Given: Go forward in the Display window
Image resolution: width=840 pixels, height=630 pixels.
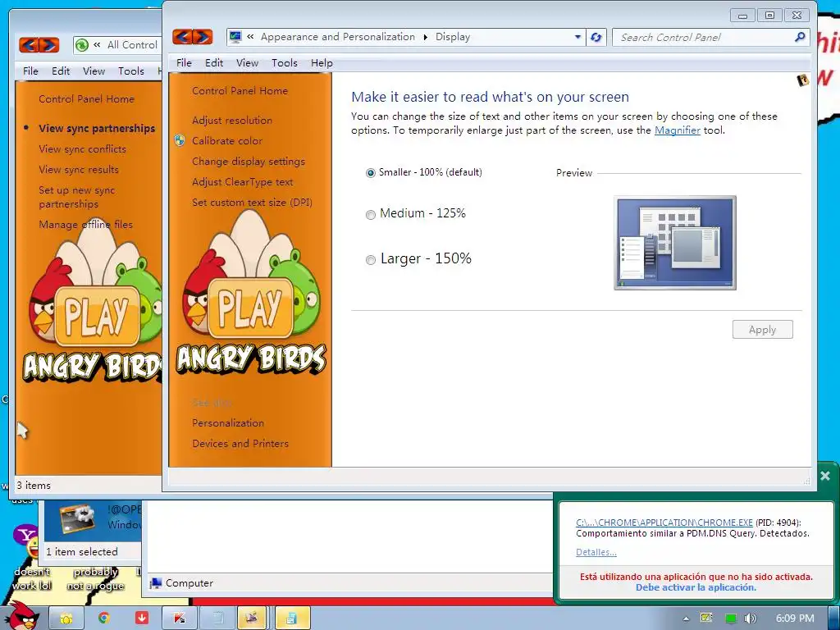Looking at the screenshot, I should pyautogui.click(x=203, y=37).
